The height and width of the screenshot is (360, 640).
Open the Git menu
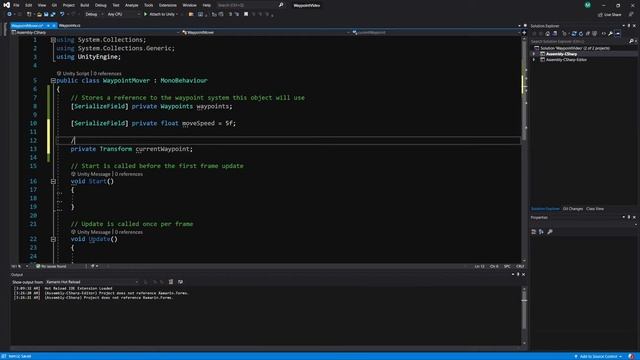click(x=54, y=5)
